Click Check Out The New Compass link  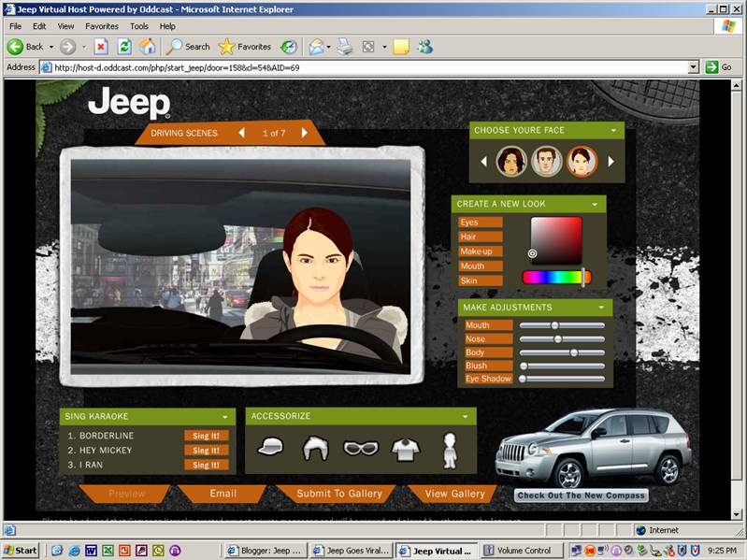582,495
